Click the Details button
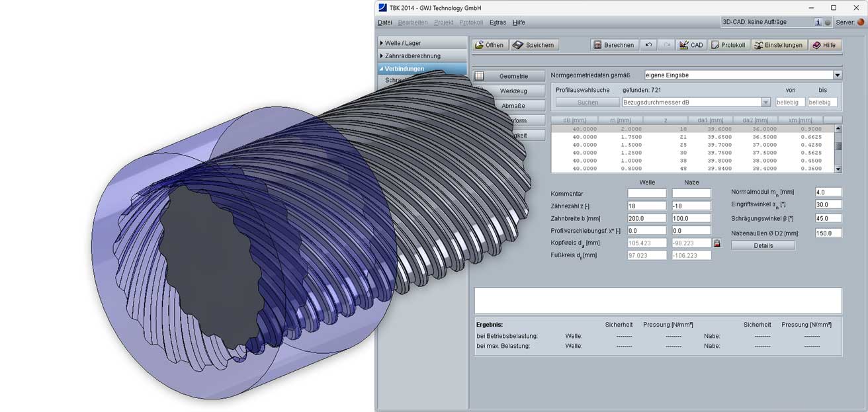Viewport: 868px width, 412px height. click(x=763, y=245)
